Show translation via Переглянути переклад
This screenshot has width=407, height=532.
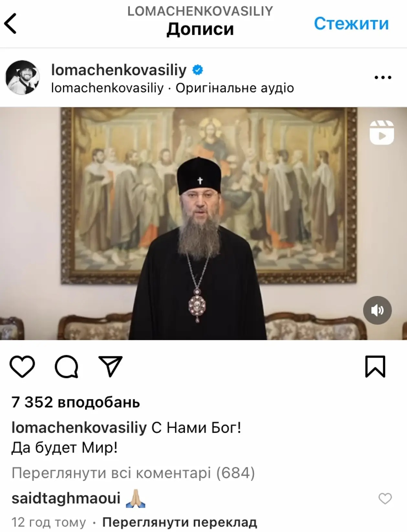[180, 522]
